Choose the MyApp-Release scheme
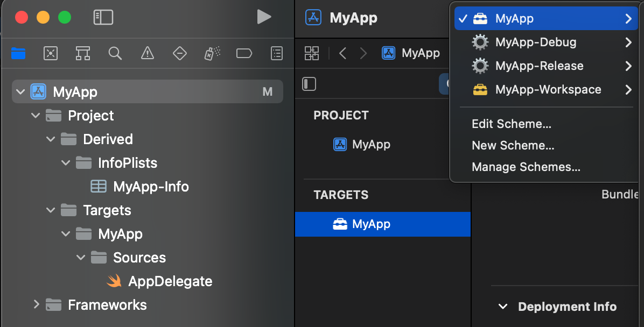644x327 pixels. [546, 66]
